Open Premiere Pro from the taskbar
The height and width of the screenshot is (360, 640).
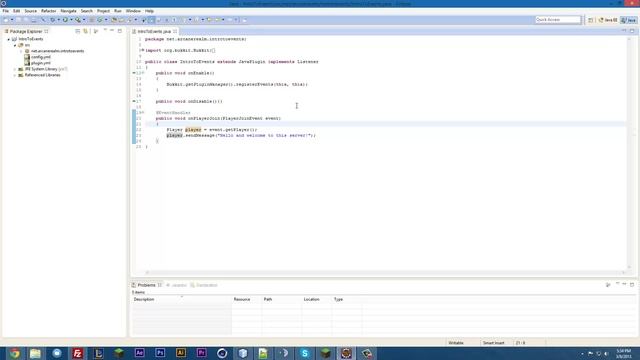tap(201, 353)
